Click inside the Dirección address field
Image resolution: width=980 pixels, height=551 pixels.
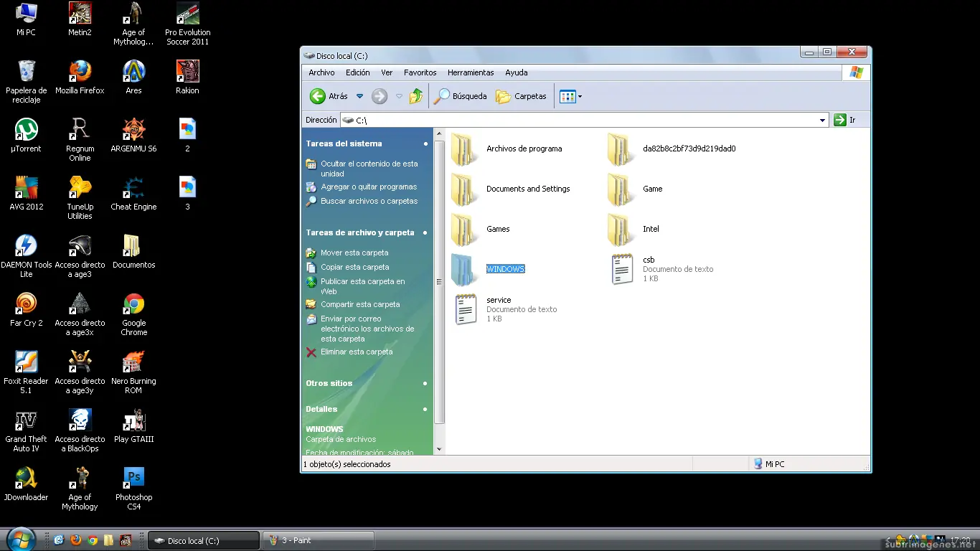point(585,121)
